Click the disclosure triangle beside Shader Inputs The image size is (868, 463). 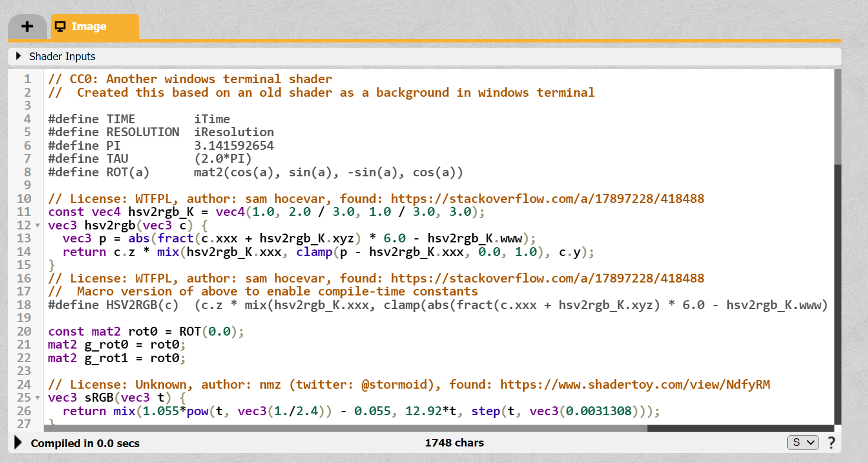click(18, 56)
